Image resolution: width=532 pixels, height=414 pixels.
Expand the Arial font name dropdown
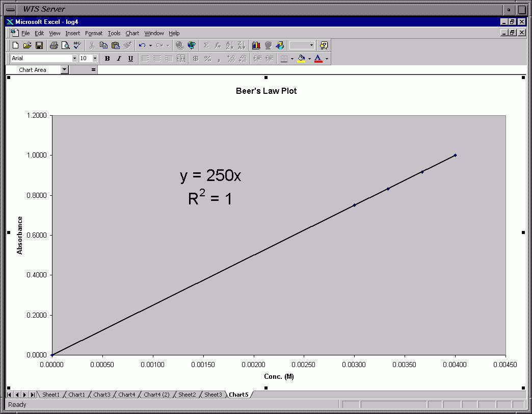pyautogui.click(x=74, y=59)
